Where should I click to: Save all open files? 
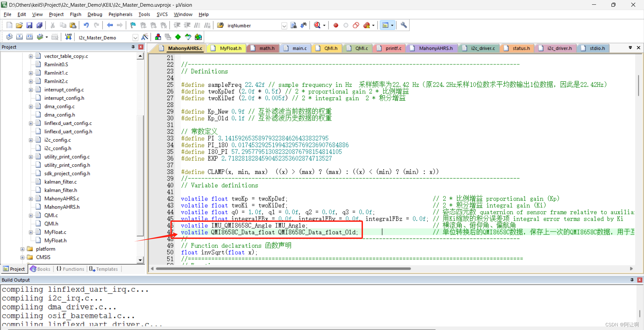(x=40, y=25)
